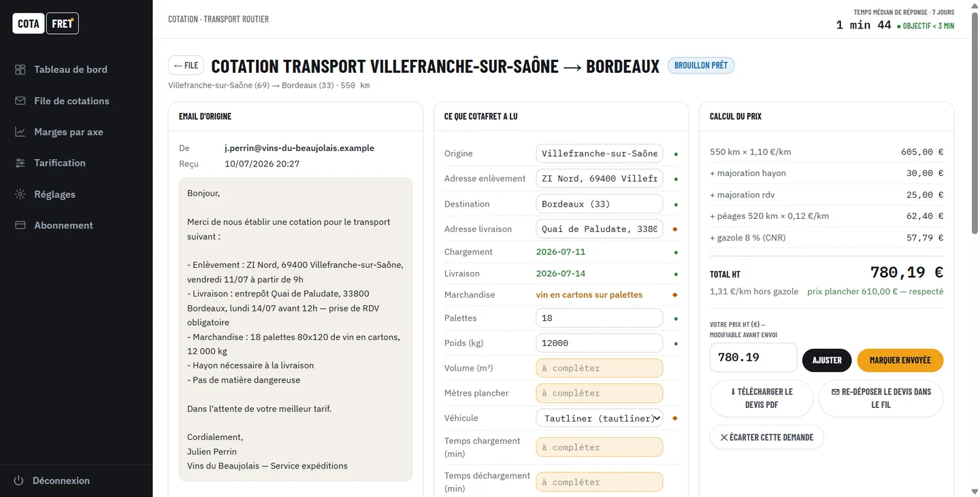The height and width of the screenshot is (497, 980).
Task: Click Marchandise value vin en cartons
Action: coord(589,295)
